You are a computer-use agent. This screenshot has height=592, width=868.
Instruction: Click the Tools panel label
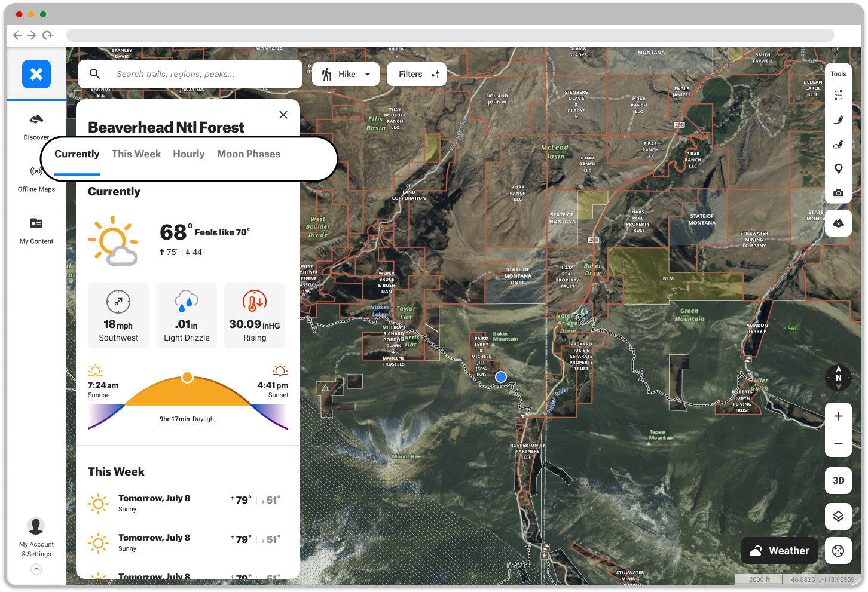(838, 74)
